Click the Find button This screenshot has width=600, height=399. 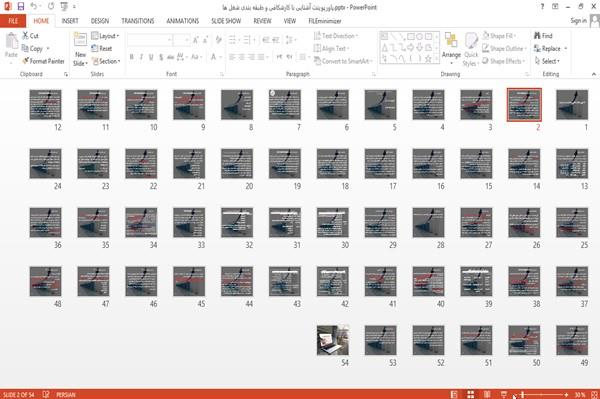(543, 36)
